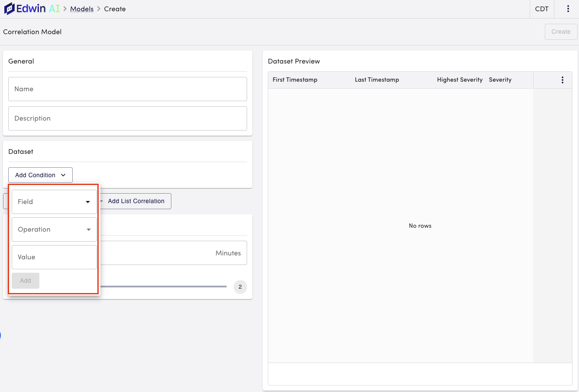This screenshot has width=579, height=392.
Task: Click Highest Severity column header
Action: 460,80
